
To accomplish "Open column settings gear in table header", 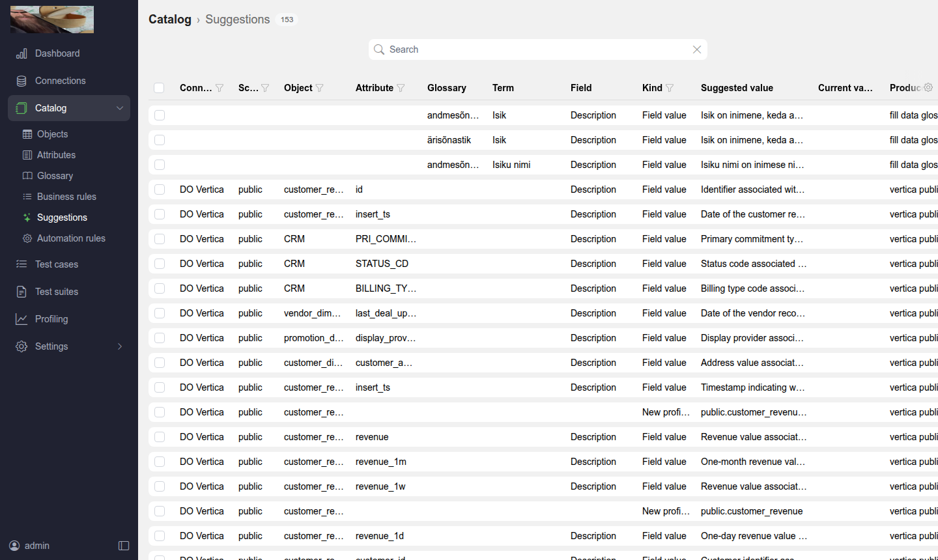I will click(928, 87).
